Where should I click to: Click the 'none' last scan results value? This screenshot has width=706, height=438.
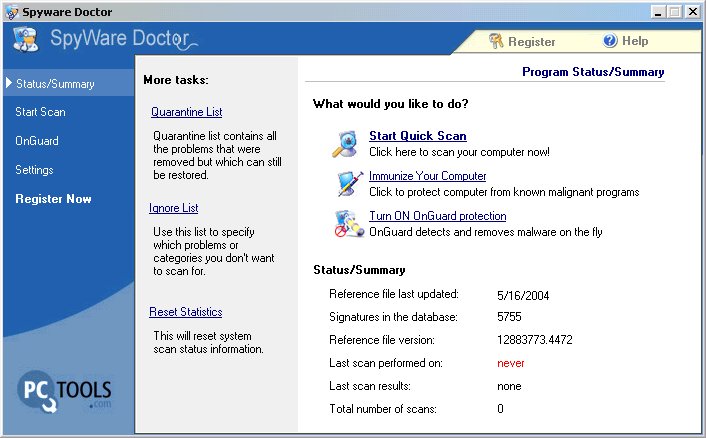509,386
